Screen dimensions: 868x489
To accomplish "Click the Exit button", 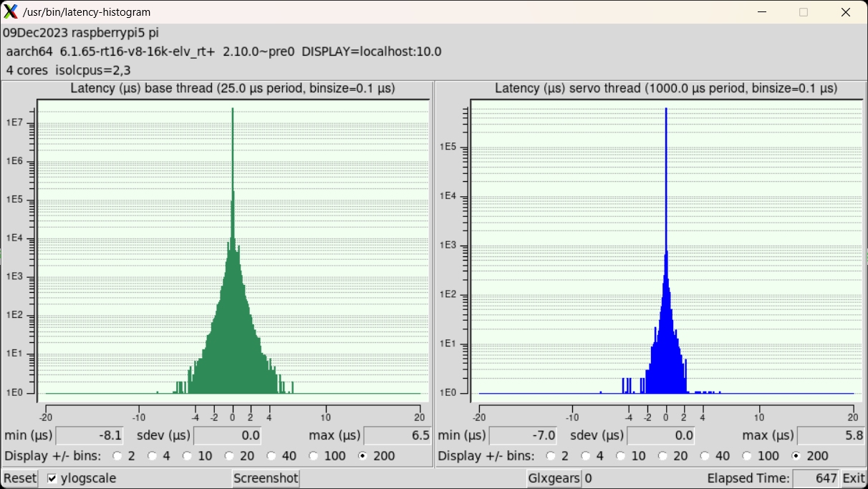I will click(x=853, y=478).
